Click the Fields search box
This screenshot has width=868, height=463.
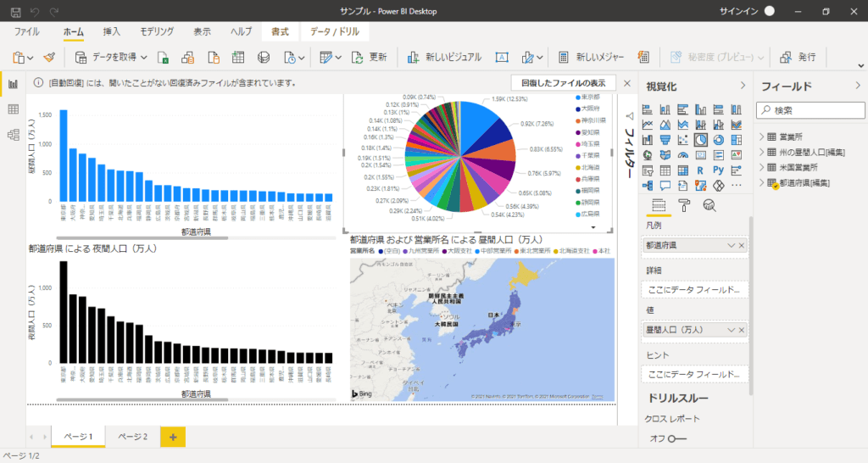coord(811,110)
